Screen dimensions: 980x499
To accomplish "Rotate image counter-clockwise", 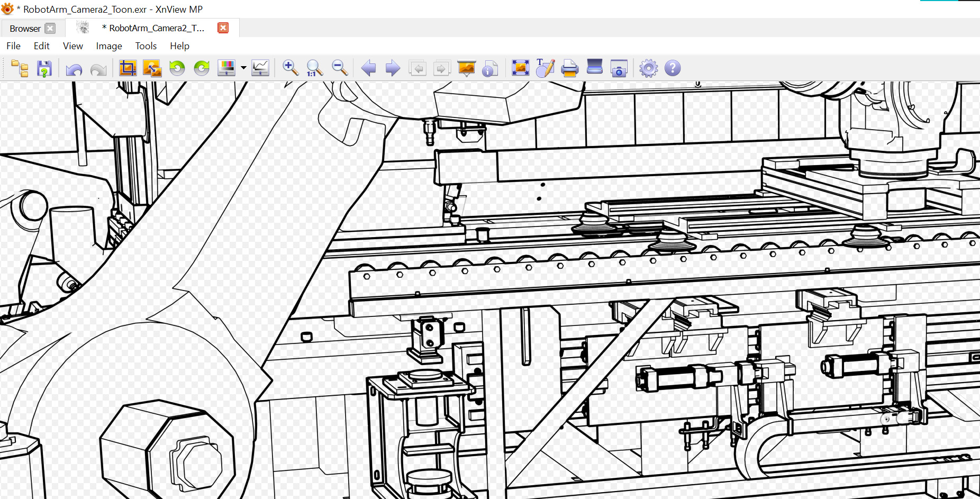I will coord(177,68).
